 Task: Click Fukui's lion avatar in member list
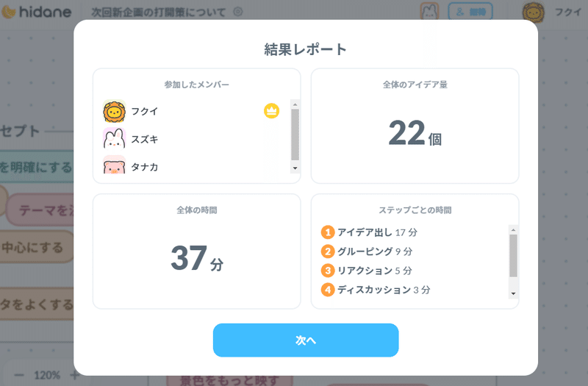[114, 111]
